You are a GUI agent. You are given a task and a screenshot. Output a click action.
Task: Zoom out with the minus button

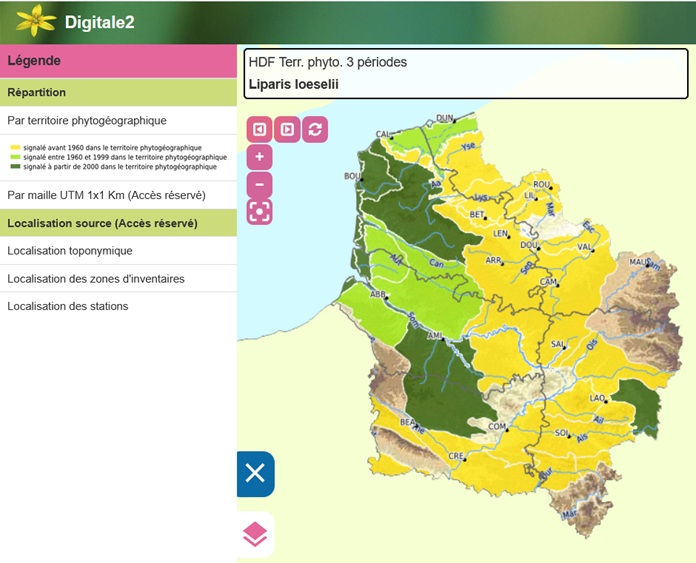(259, 184)
